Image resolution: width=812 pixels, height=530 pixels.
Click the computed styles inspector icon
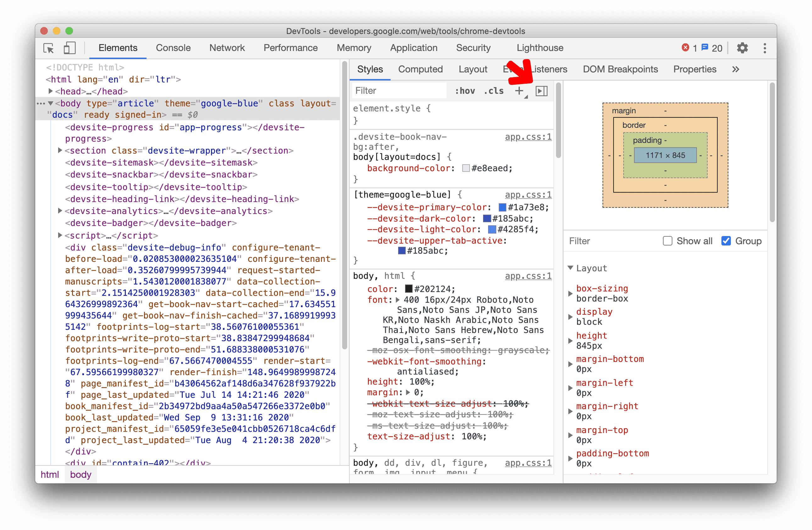pos(542,90)
